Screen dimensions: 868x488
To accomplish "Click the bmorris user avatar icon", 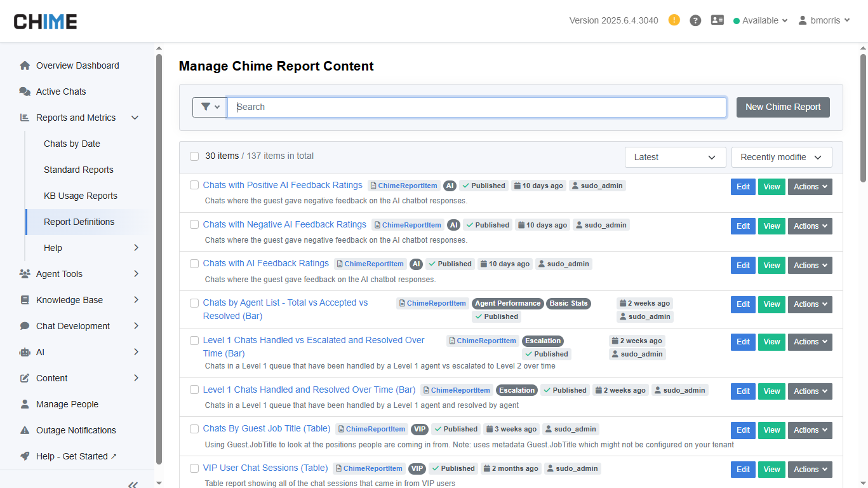I will tap(803, 20).
